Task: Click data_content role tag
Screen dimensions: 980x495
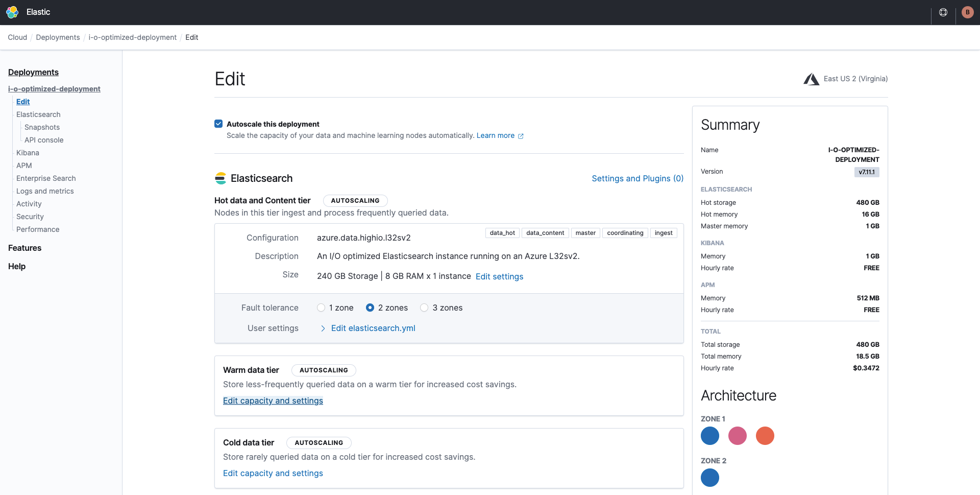Action: (545, 233)
